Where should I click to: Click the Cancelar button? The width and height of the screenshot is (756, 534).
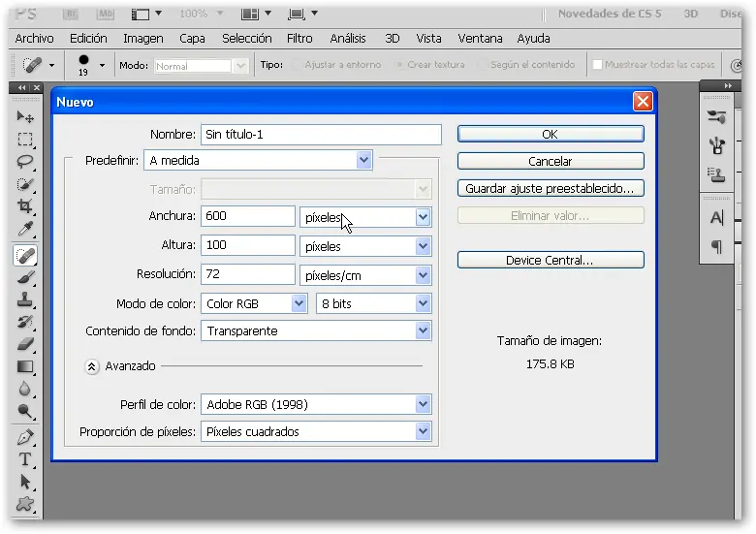[x=551, y=161]
